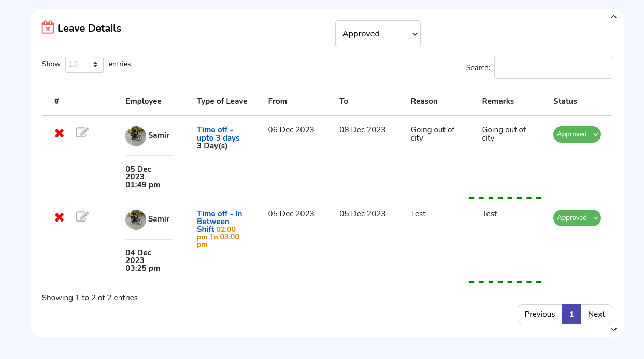Sort table by Type of Leave header
The height and width of the screenshot is (359, 644).
(222, 101)
